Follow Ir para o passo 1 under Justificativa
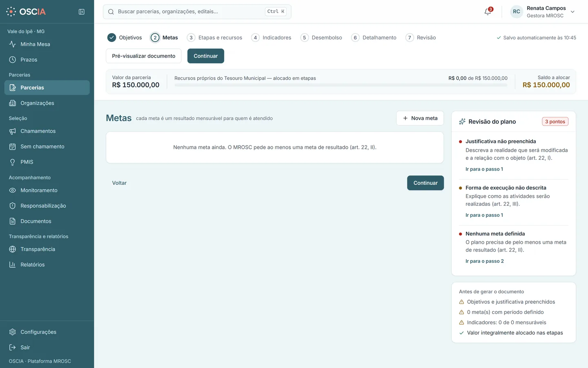The height and width of the screenshot is (368, 588). click(x=484, y=169)
